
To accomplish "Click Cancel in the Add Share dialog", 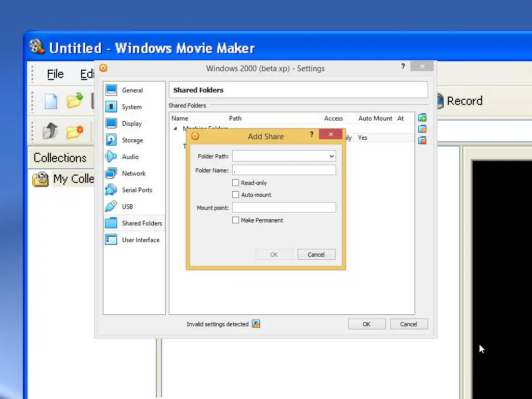I will point(316,255).
